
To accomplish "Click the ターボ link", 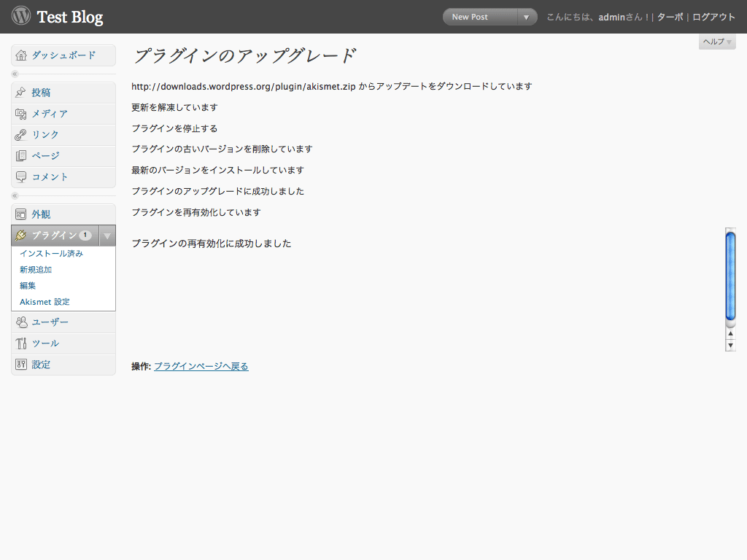I will pos(670,17).
